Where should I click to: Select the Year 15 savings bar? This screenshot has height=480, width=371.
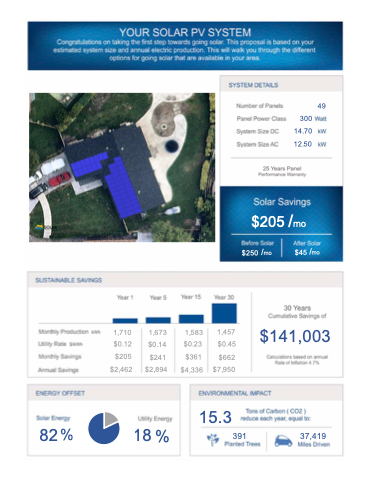click(191, 319)
